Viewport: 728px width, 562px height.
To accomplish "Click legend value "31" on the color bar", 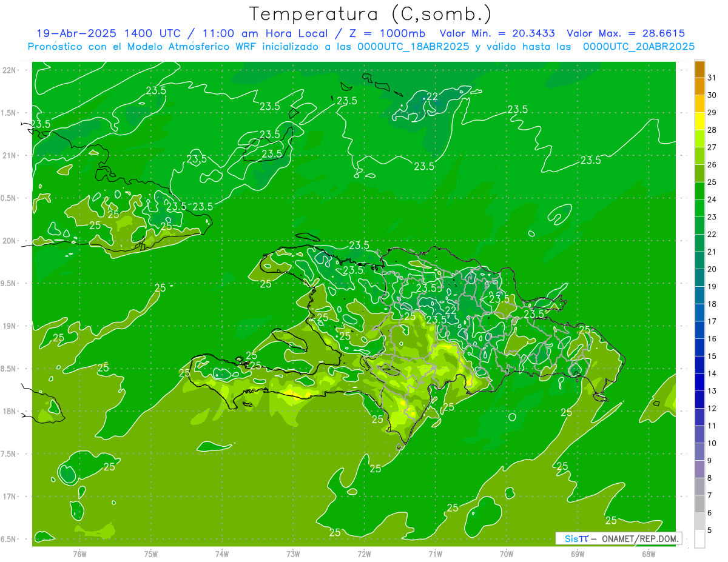I will 712,78.
